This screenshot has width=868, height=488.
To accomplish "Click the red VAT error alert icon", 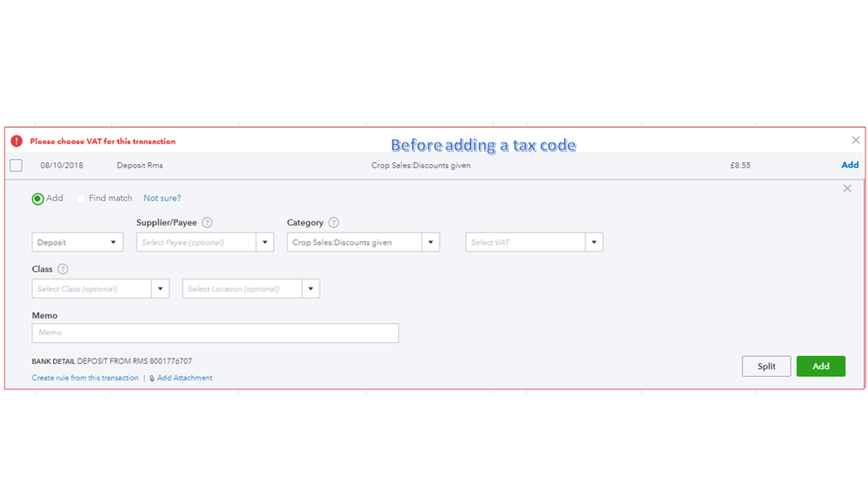I will tap(17, 141).
